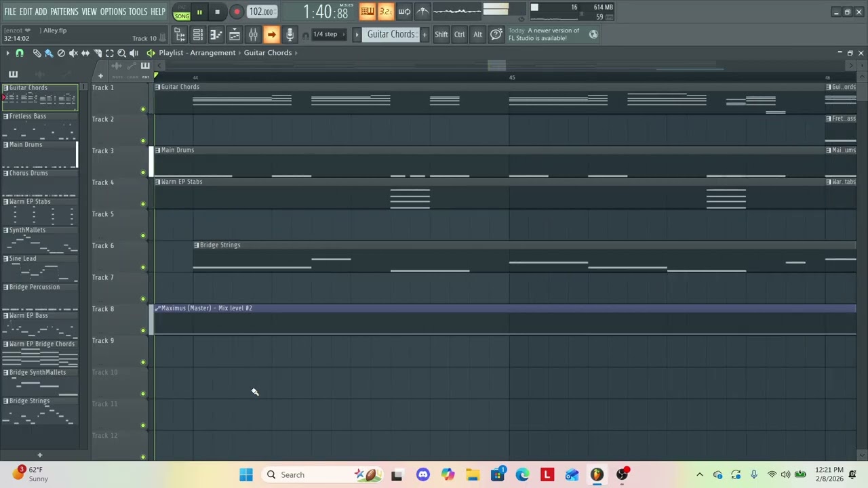Open the PATTERNS menu

[x=64, y=12]
